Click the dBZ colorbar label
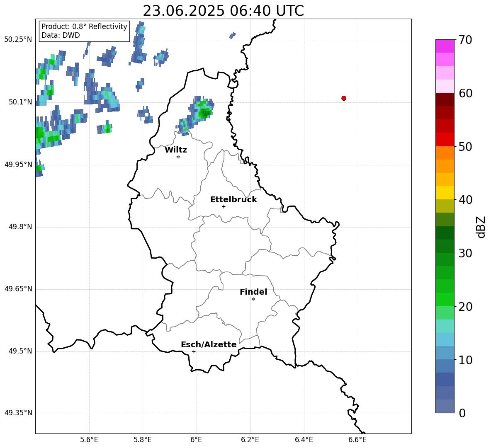The image size is (491, 448). pos(481,227)
